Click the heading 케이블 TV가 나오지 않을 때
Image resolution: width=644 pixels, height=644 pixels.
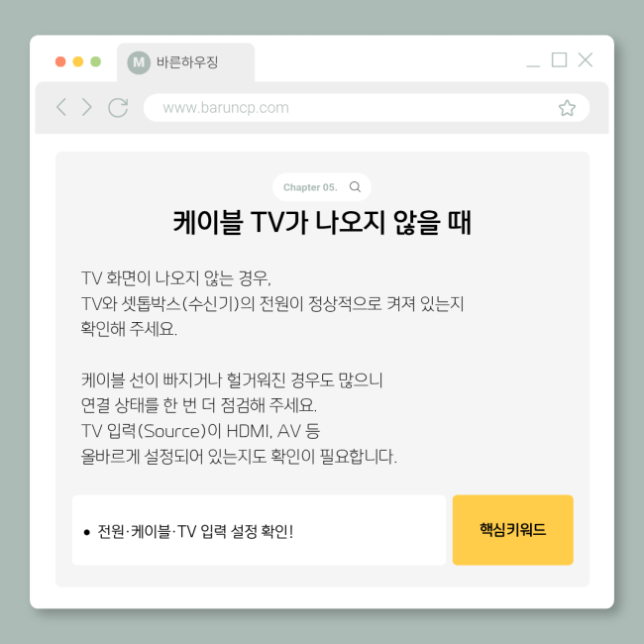tap(322, 222)
